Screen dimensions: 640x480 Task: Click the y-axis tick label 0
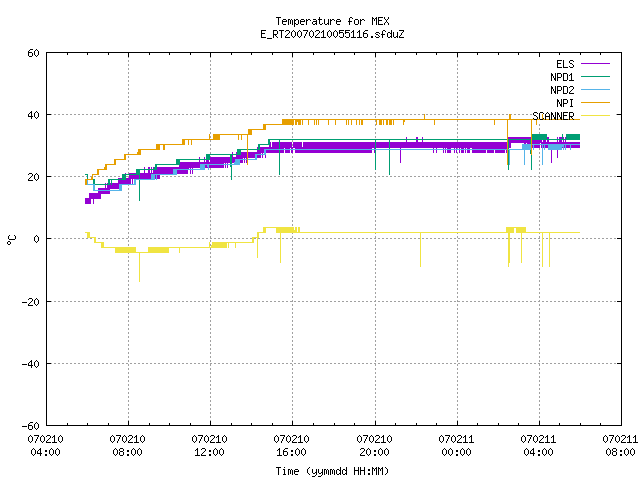(36, 239)
